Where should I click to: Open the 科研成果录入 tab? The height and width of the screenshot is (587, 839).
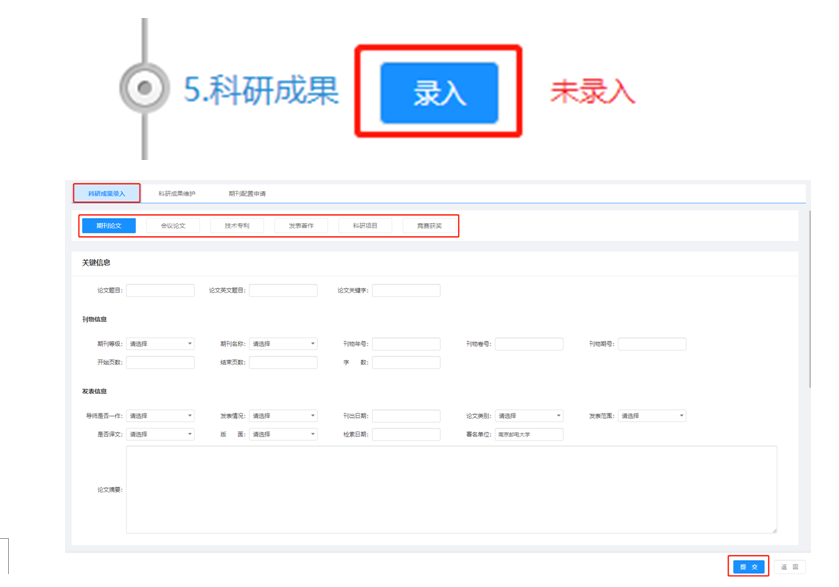[x=106, y=193]
